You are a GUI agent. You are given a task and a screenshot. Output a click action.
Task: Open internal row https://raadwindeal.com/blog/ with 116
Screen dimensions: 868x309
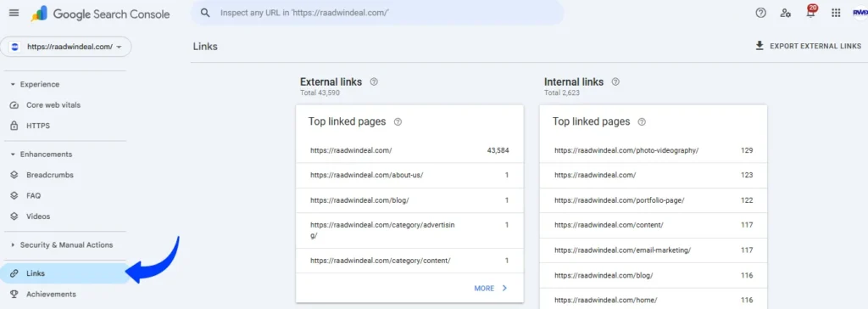coord(654,275)
